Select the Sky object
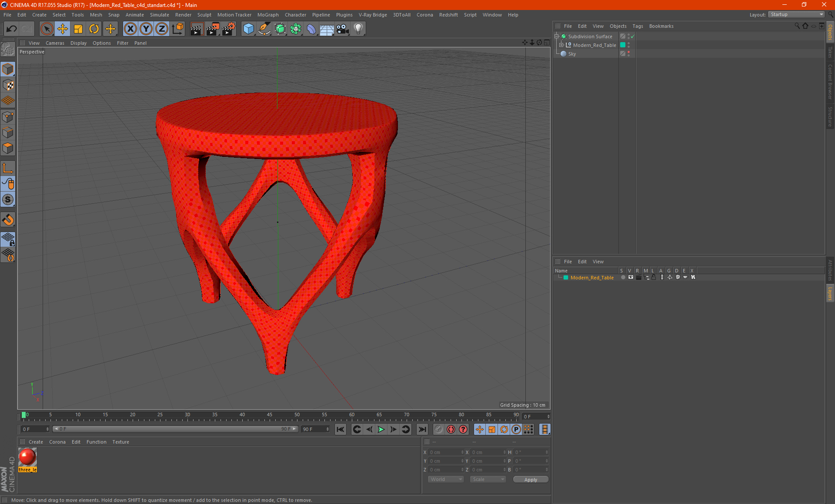 coord(572,54)
